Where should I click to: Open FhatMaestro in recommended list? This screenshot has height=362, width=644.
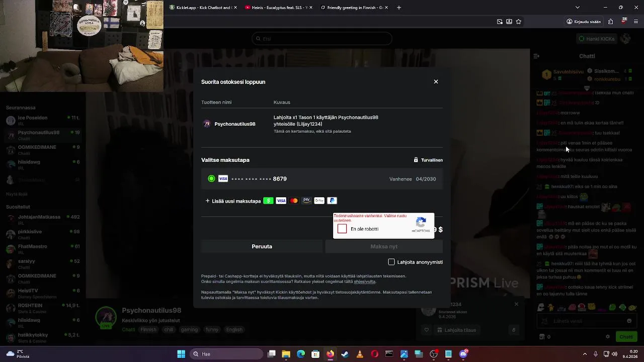point(42,249)
